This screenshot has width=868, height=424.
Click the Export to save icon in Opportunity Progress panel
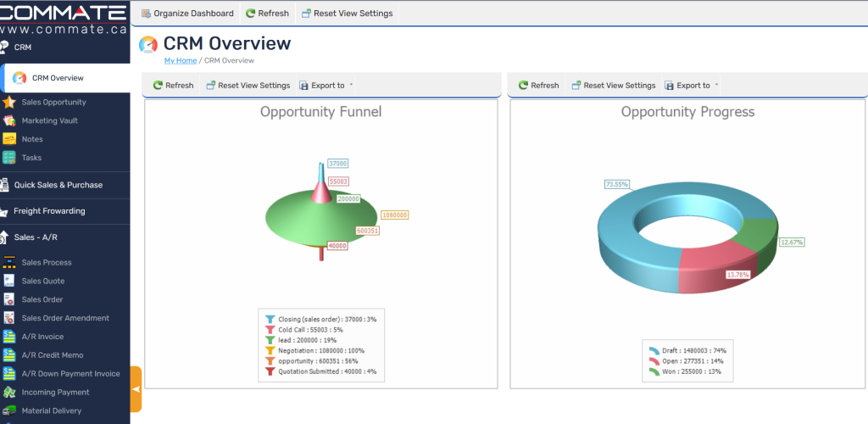pos(669,86)
